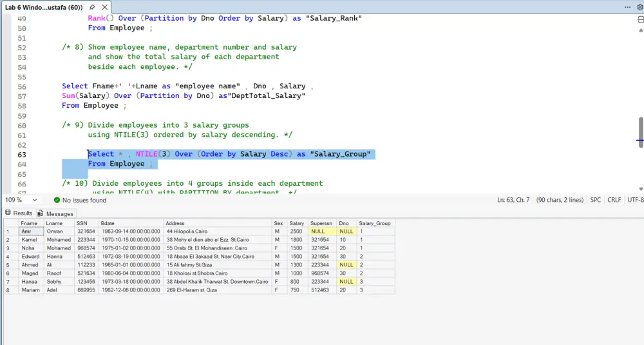644x345 pixels.
Task: Click the Noha cell in Fname
Action: pyautogui.click(x=31, y=248)
